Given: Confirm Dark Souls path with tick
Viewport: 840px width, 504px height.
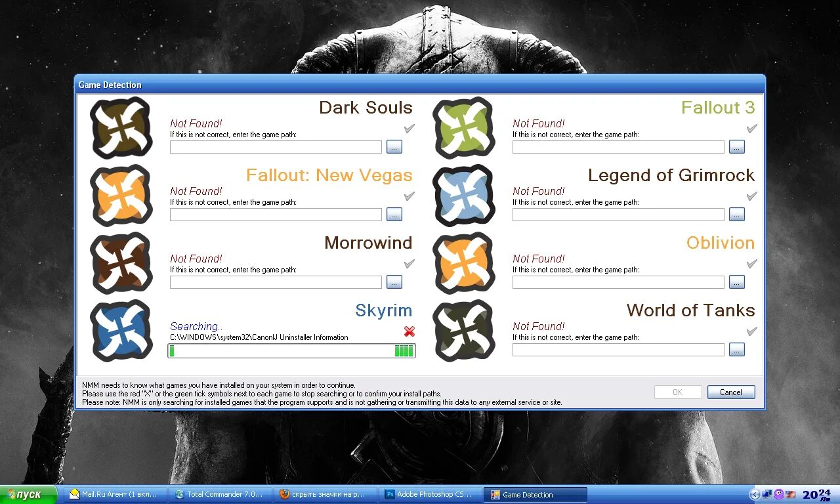Looking at the screenshot, I should coord(409,128).
